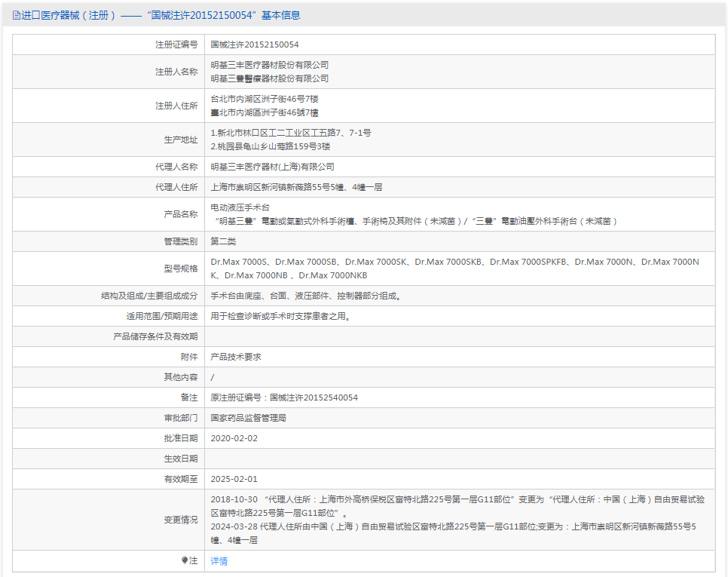
Task: Click the structure description 手术台由底座 text
Action: pyautogui.click(x=305, y=296)
